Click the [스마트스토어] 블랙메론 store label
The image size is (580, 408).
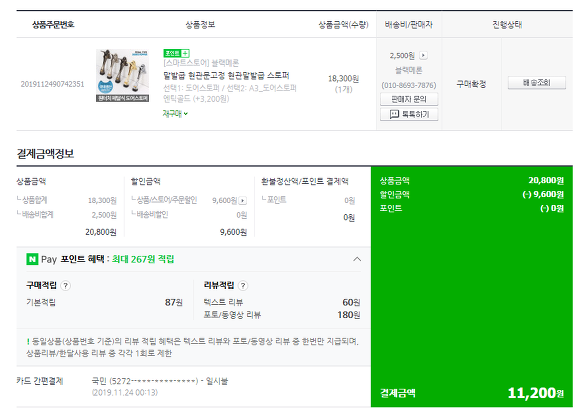[x=201, y=63]
